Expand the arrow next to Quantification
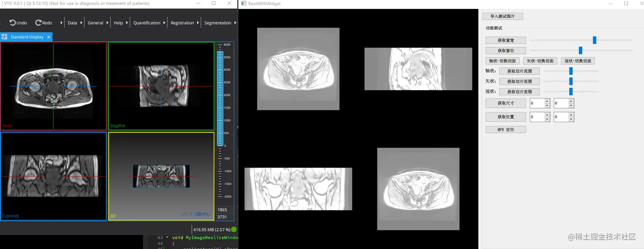The image size is (644, 249). [165, 23]
